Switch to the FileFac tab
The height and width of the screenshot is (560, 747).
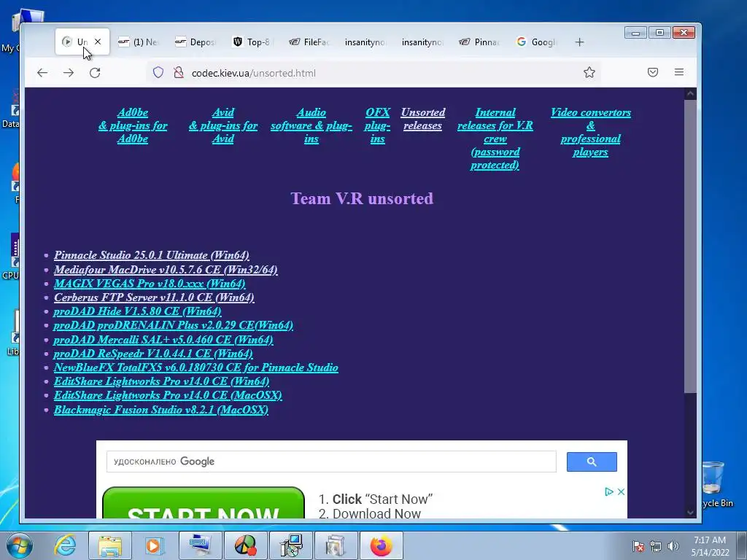[x=309, y=42]
